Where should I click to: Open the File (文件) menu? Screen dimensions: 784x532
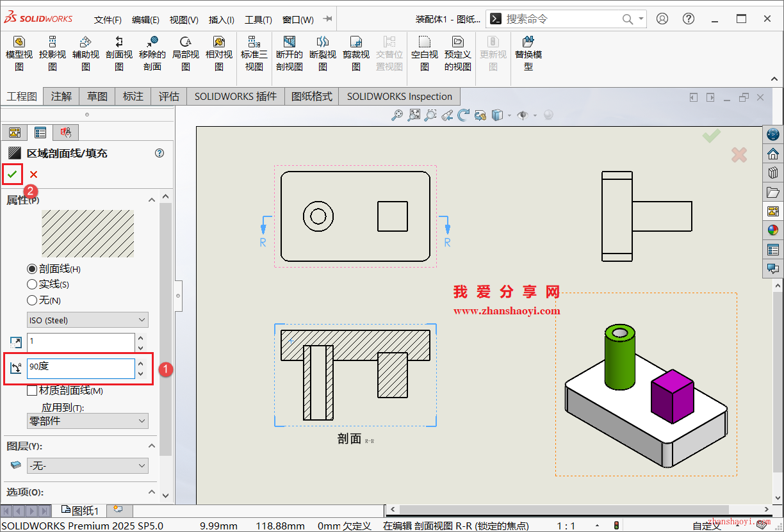[108, 20]
